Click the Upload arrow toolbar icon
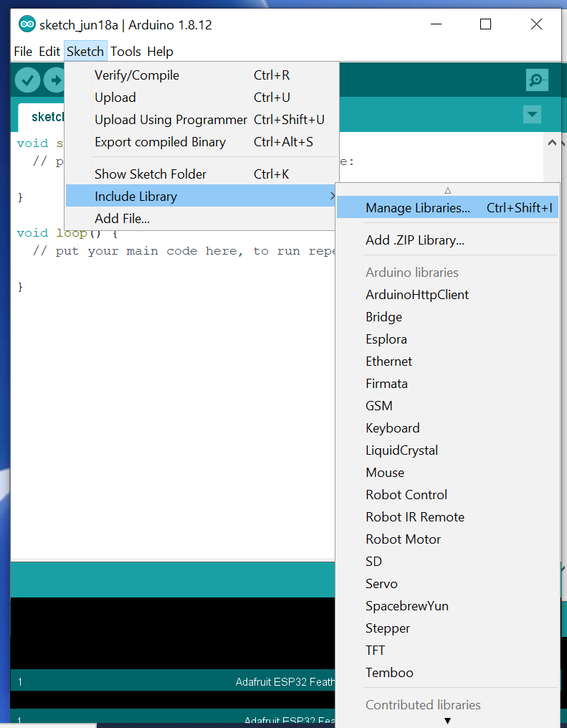567x728 pixels. 54,80
